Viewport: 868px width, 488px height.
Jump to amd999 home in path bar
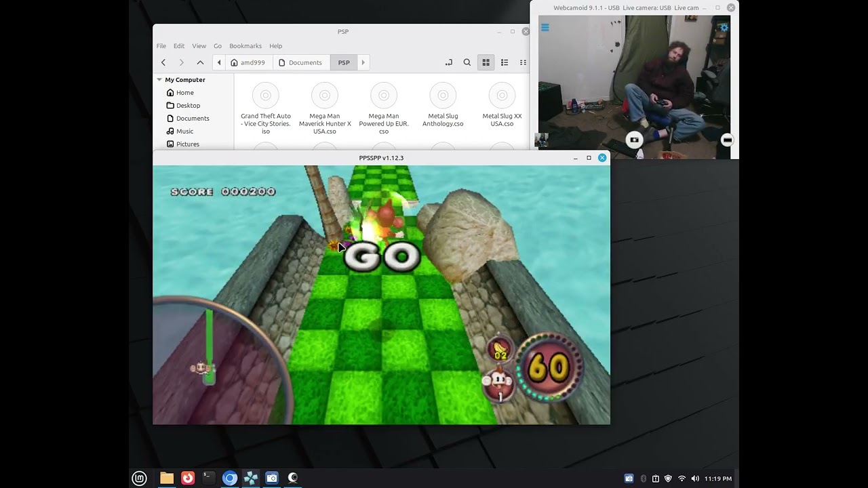click(x=248, y=62)
